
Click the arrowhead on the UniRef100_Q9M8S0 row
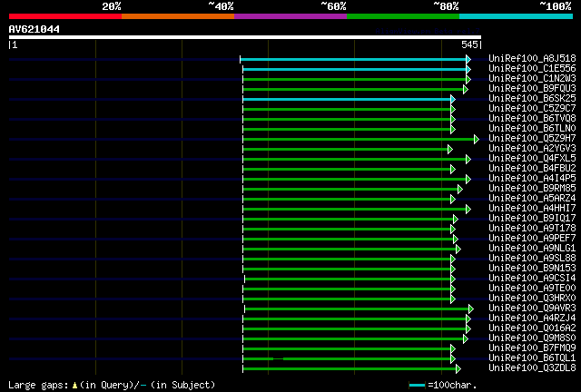coord(466,338)
